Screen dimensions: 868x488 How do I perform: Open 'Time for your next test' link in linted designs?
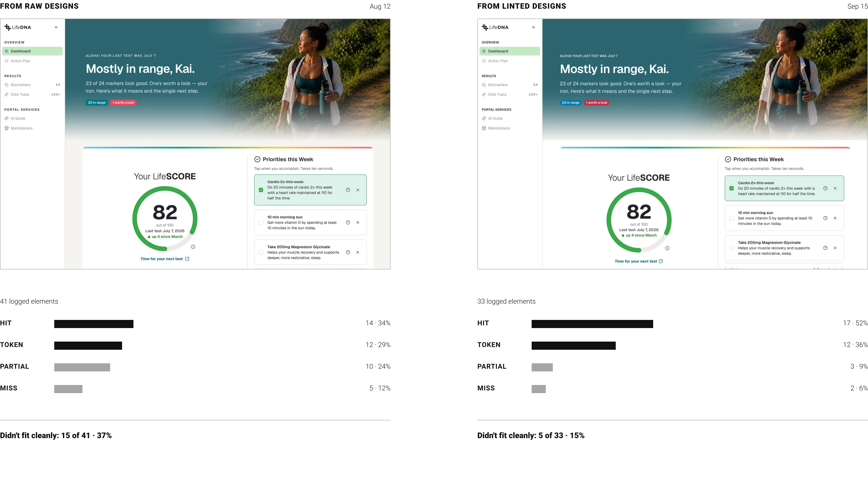point(639,261)
